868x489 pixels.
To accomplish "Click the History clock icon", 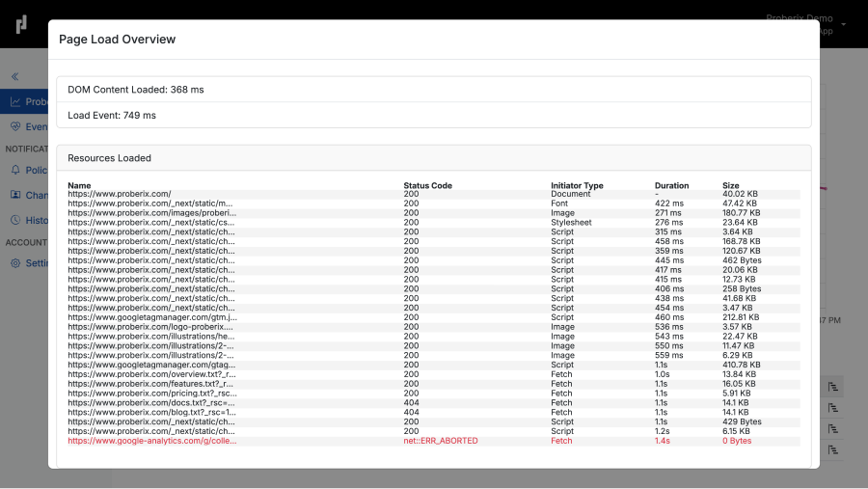I will point(14,220).
